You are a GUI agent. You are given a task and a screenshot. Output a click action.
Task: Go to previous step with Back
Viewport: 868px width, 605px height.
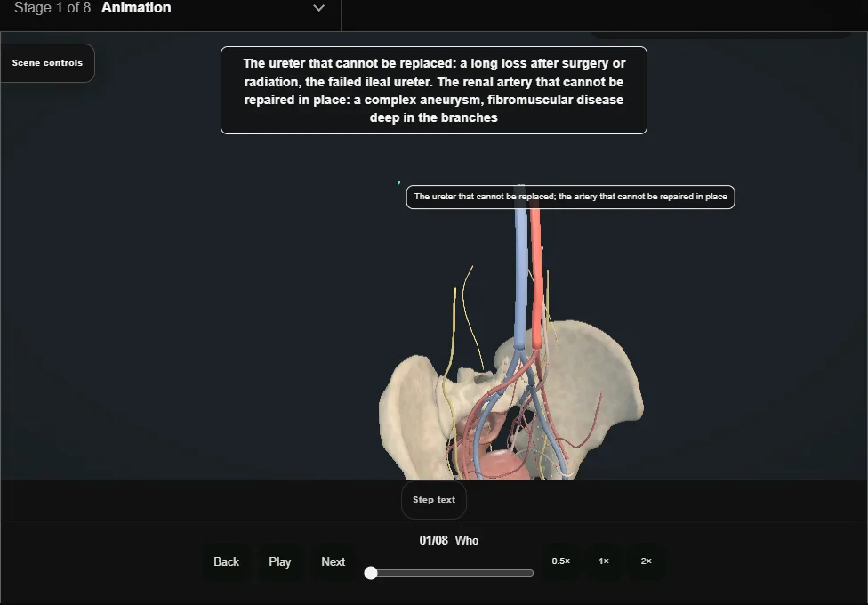pyautogui.click(x=227, y=561)
